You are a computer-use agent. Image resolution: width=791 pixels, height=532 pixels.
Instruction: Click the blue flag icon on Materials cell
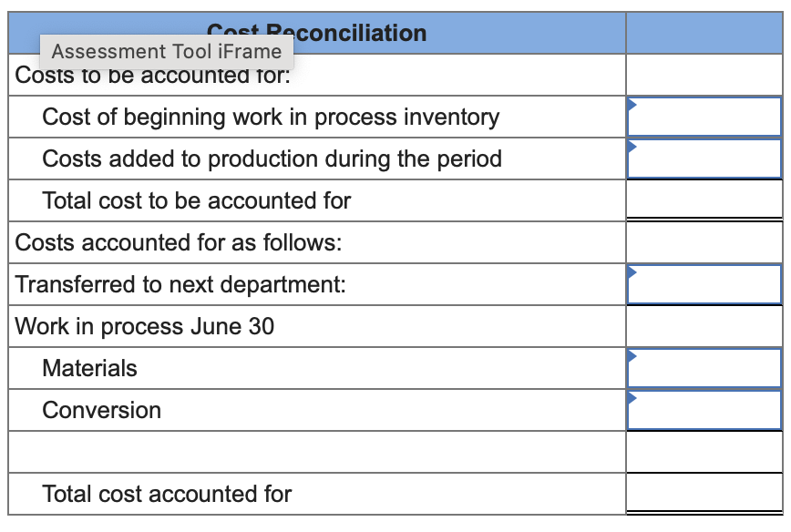point(631,355)
